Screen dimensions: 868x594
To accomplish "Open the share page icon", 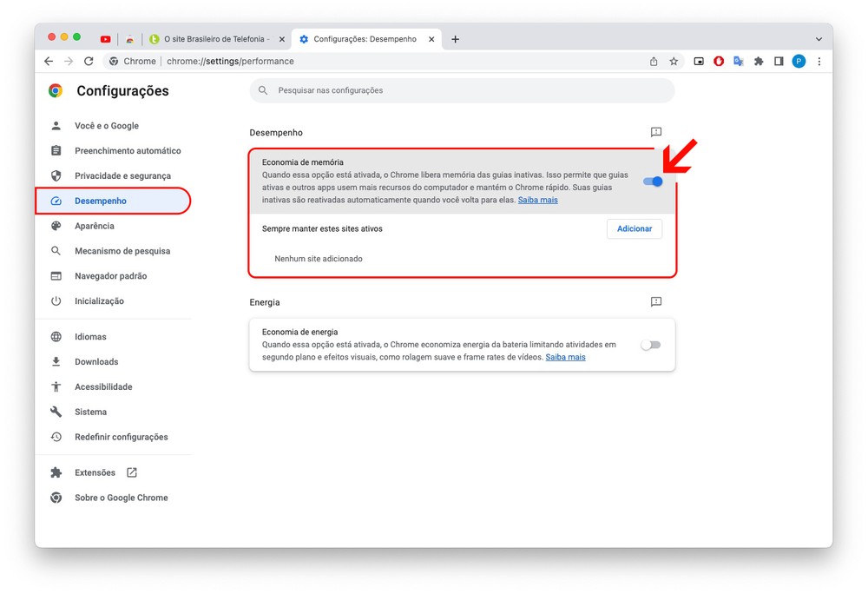I will pos(654,62).
